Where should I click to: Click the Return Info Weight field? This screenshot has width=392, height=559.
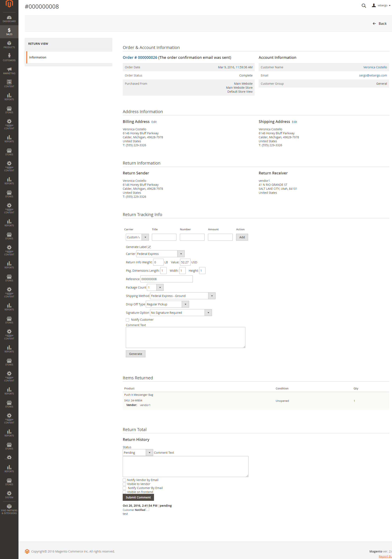[158, 262]
